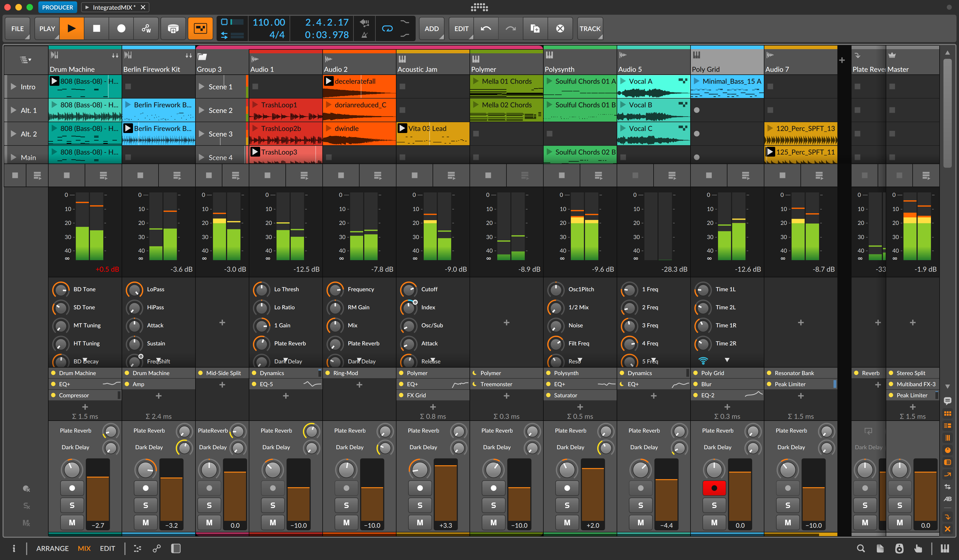Click the Undo arrow icon
The height and width of the screenshot is (560, 959).
pos(486,29)
